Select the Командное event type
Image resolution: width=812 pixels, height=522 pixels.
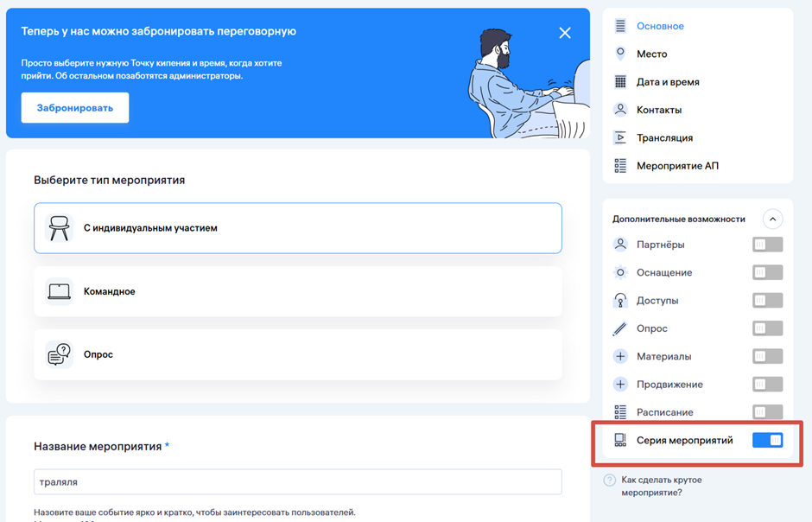(x=298, y=291)
